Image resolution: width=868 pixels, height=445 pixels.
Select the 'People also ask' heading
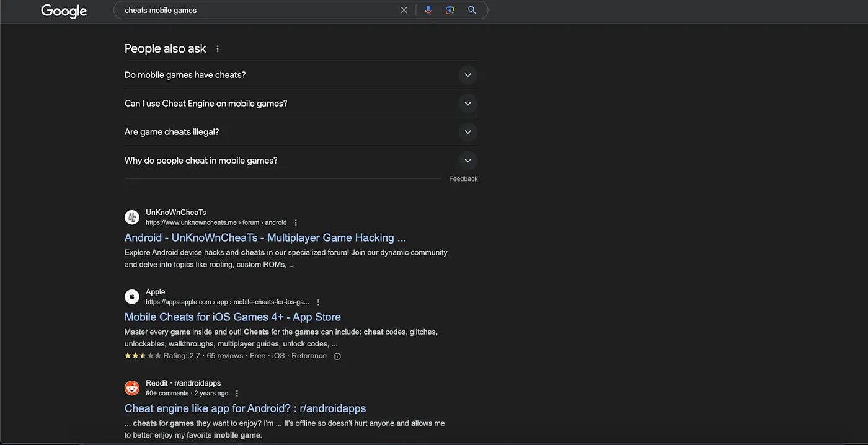pyautogui.click(x=166, y=49)
